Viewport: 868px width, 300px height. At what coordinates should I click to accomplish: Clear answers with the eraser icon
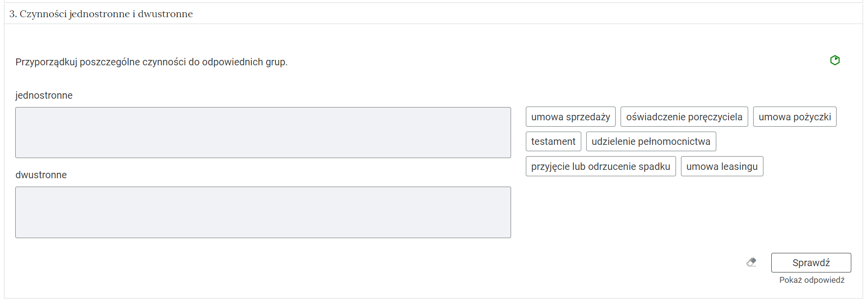tap(751, 262)
